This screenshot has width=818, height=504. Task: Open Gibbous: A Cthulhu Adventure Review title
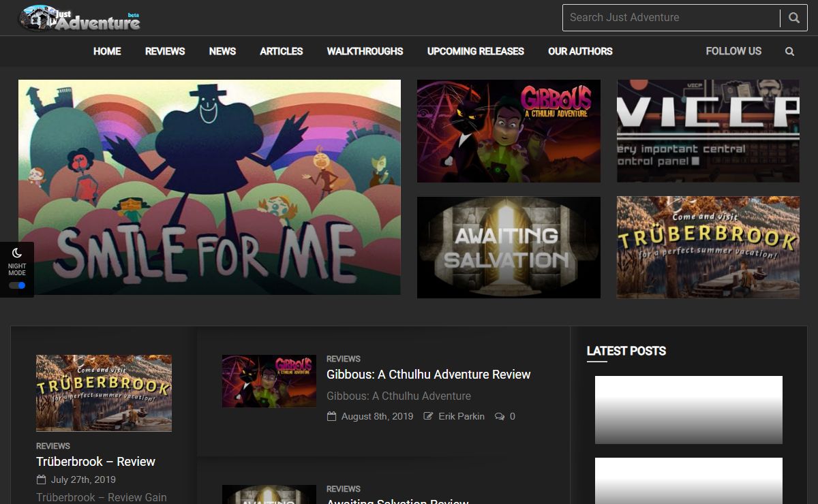(x=428, y=375)
